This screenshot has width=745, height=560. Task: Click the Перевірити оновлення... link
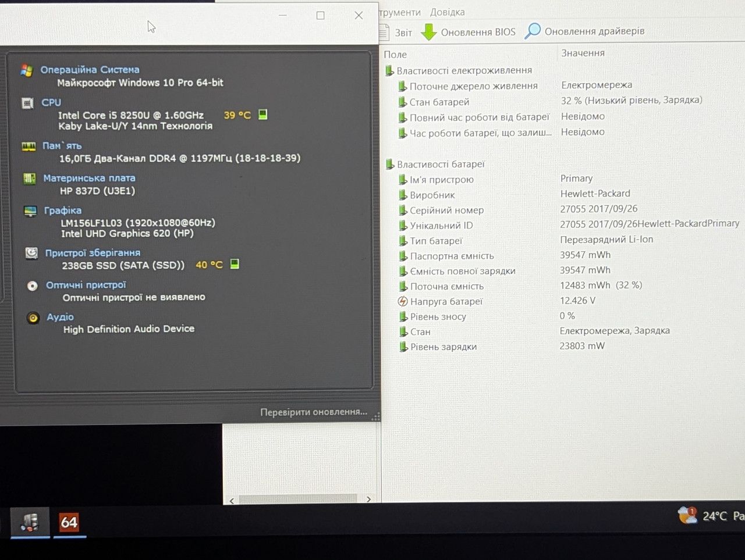coord(314,412)
